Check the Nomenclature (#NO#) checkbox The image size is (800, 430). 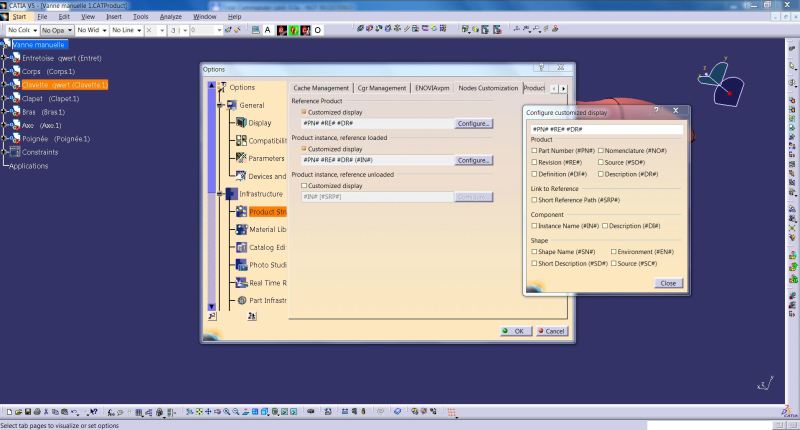[x=601, y=150]
